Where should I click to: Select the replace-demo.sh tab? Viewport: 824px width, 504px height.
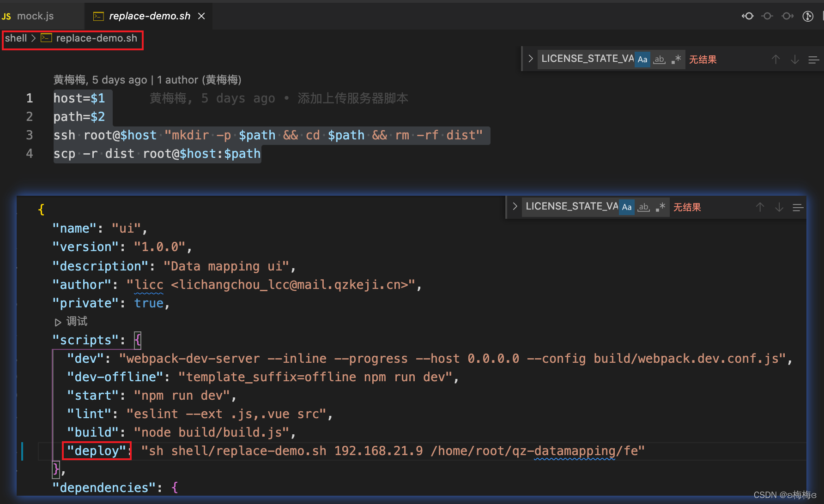(150, 16)
